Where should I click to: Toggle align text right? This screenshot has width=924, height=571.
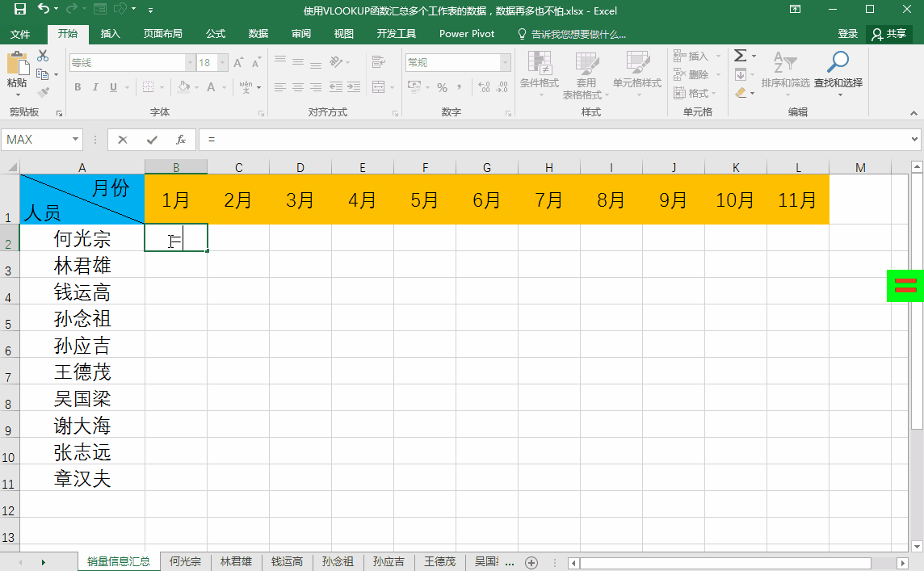coord(316,87)
